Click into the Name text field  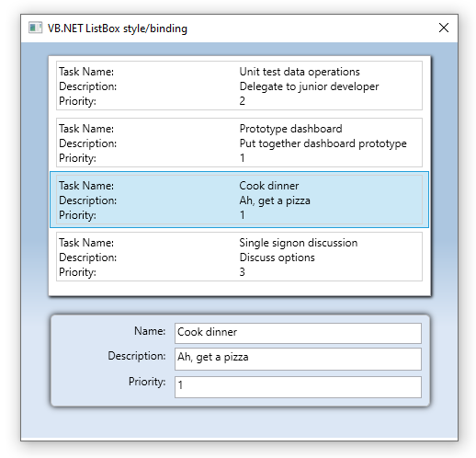pyautogui.click(x=298, y=333)
